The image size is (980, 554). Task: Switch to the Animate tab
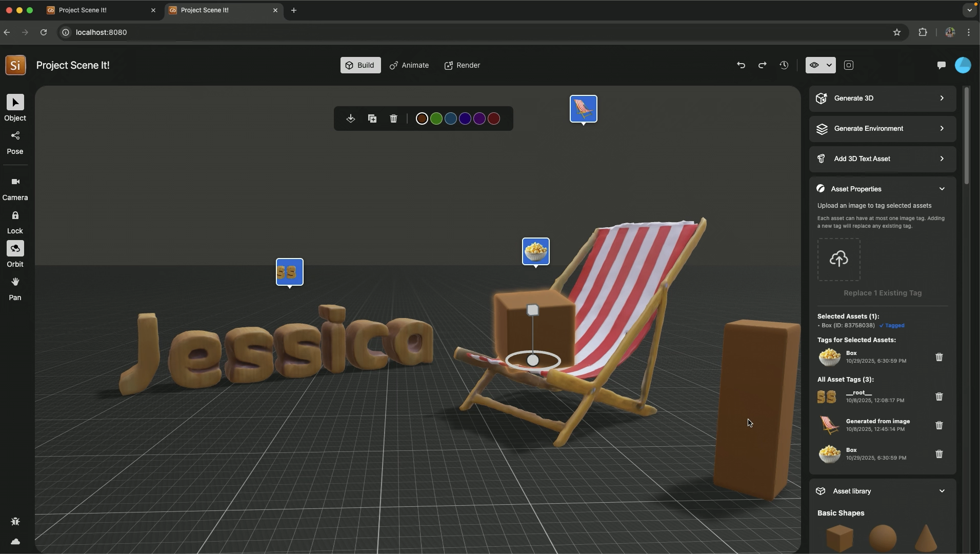409,66
